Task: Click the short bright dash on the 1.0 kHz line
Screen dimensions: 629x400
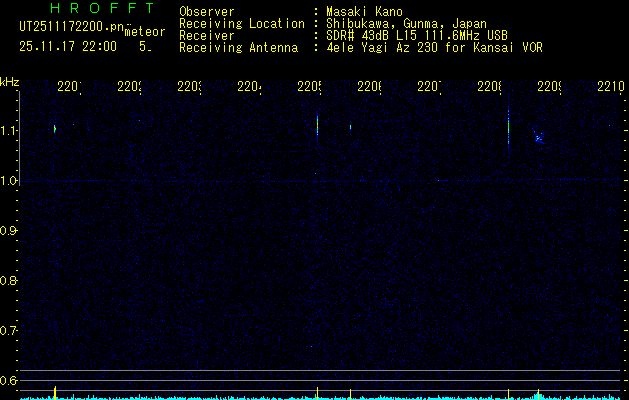Action: [439, 181]
